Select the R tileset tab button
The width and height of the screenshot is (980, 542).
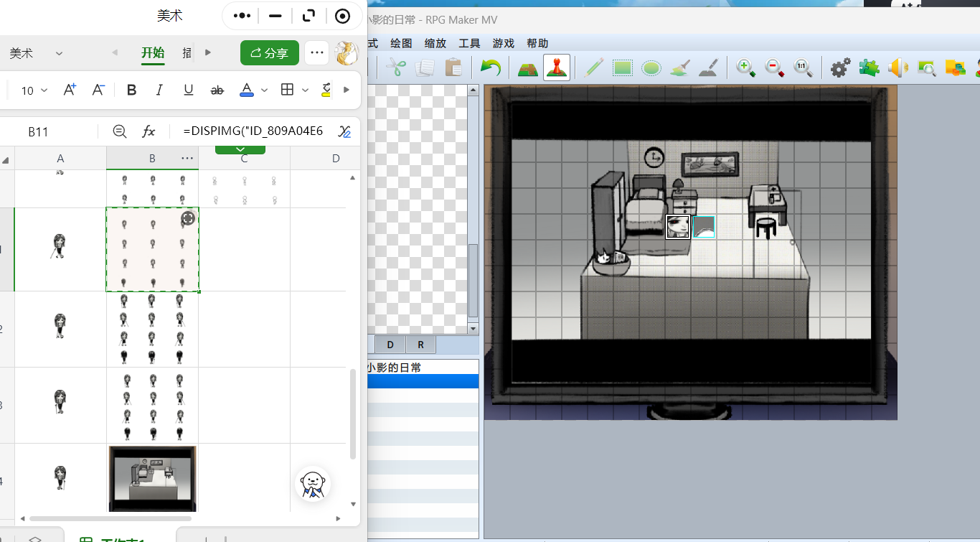pos(420,345)
